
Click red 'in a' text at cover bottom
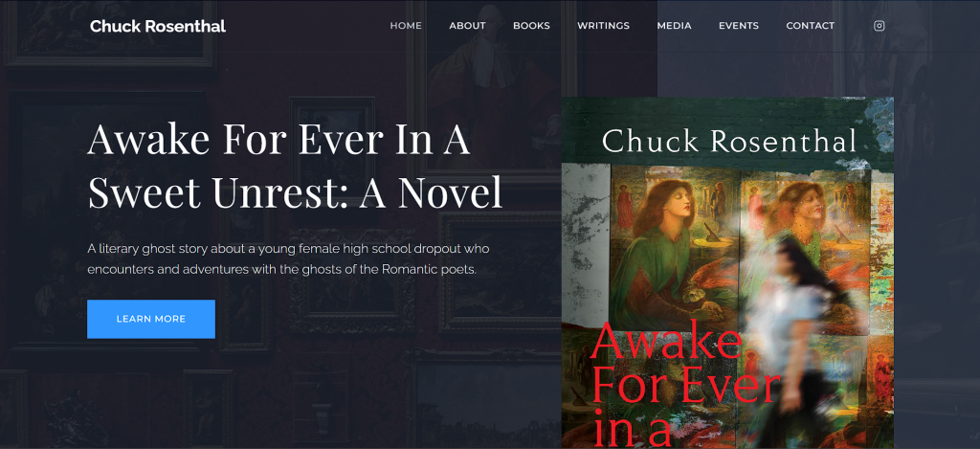[x=630, y=430]
